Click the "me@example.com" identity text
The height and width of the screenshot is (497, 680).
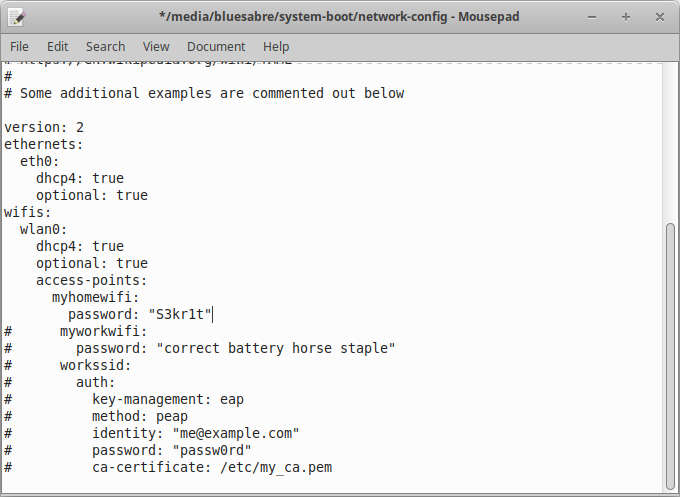pyautogui.click(x=236, y=434)
